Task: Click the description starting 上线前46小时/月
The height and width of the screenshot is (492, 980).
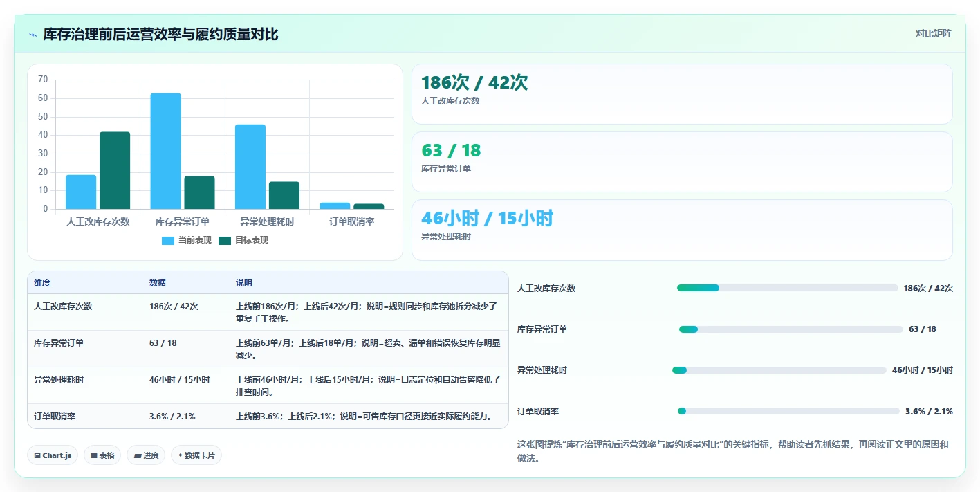Action: click(x=367, y=386)
